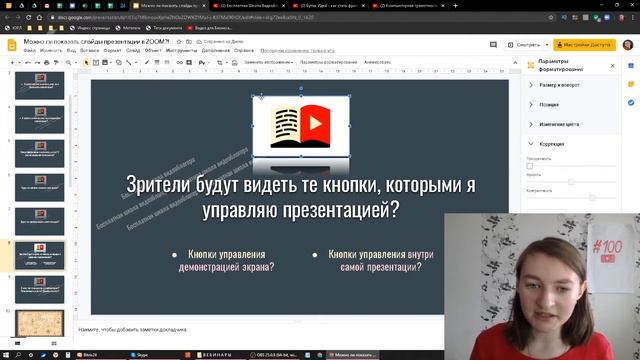Choose the select cursor tool
The image size is (640, 360).
(86, 62)
